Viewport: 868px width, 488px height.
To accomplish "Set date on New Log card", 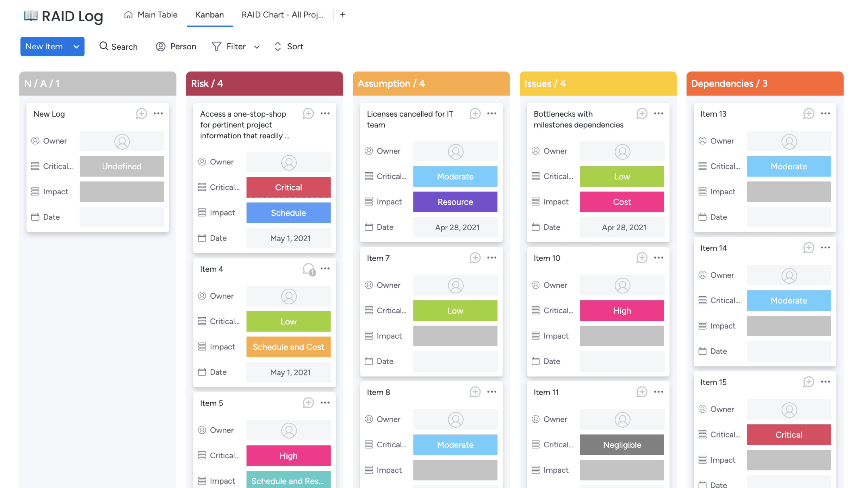I will 122,217.
